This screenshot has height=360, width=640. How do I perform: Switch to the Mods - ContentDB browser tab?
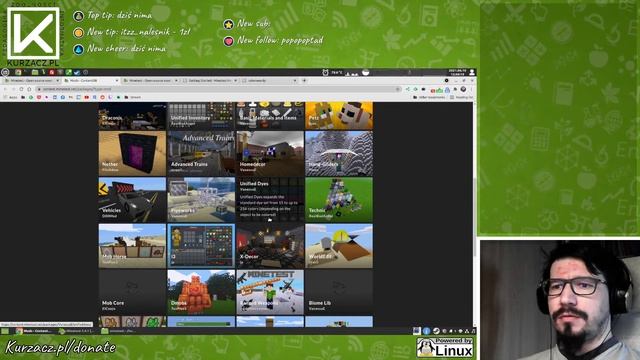(91, 81)
